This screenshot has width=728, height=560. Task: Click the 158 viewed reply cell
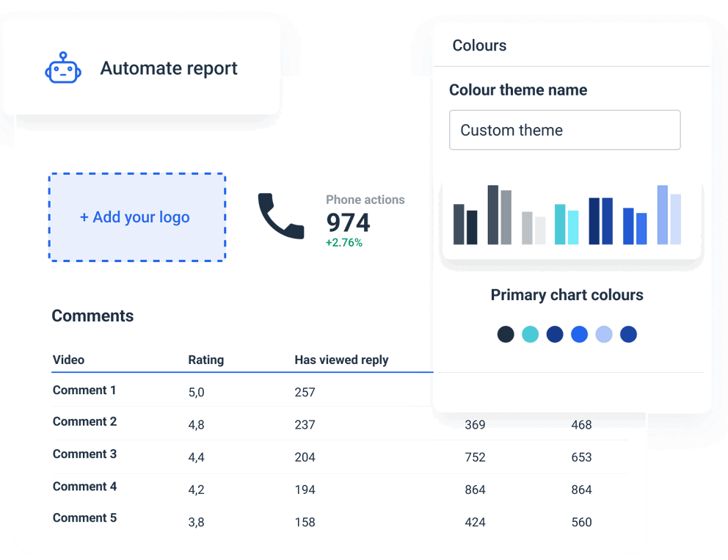305,523
